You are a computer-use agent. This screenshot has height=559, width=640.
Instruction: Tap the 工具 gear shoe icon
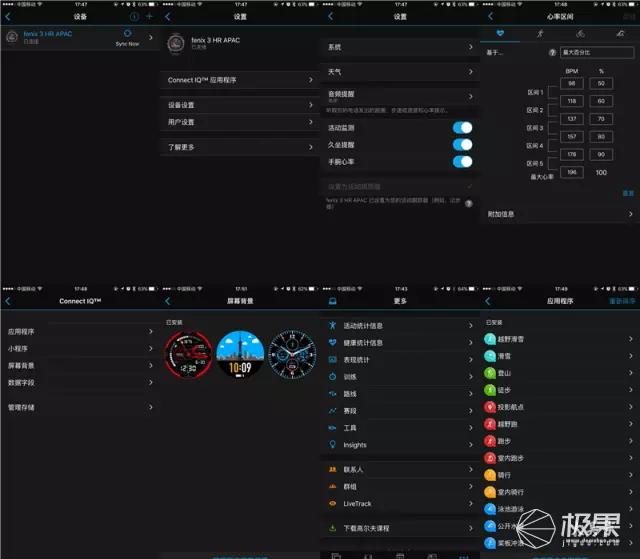(333, 428)
